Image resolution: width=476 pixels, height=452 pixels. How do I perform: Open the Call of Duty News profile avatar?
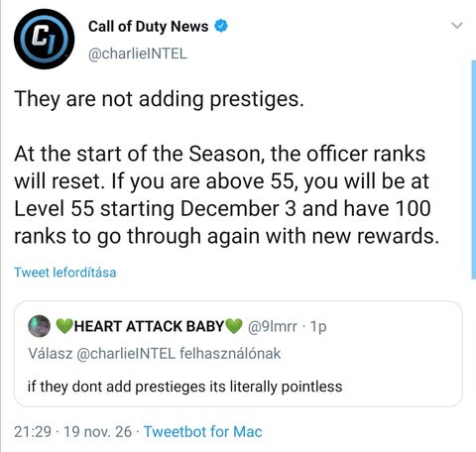[x=44, y=39]
